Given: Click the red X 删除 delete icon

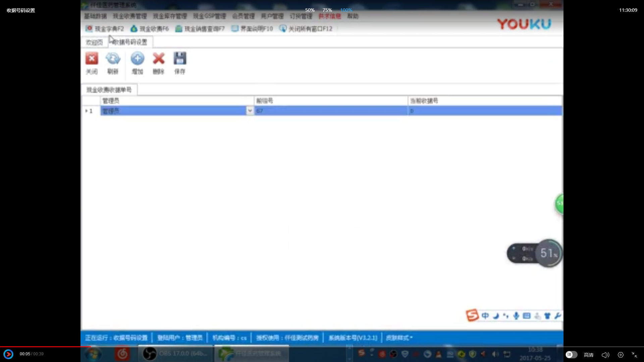Looking at the screenshot, I should 159,59.
